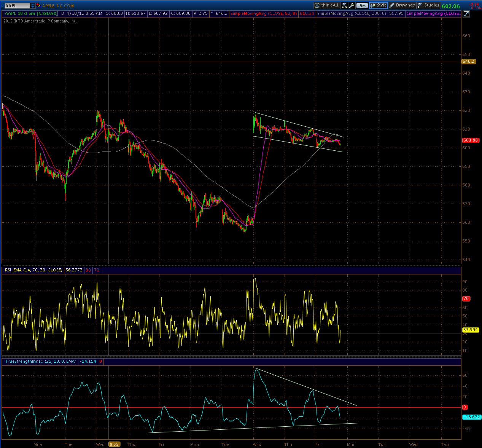This screenshot has width=482, height=448.
Task: Click the D: 4/18/12 8:55 AM date field
Action: point(81,13)
